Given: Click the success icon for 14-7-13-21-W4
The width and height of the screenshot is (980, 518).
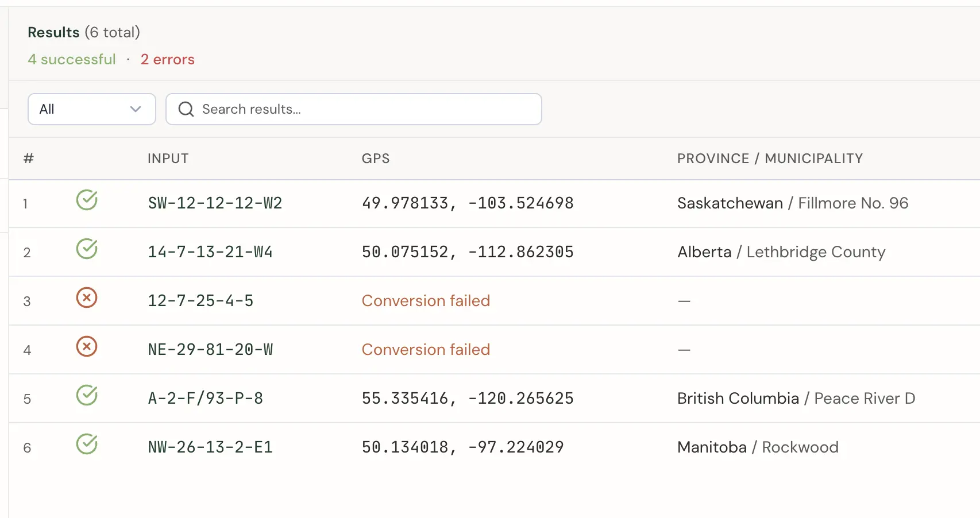Looking at the screenshot, I should coord(86,250).
